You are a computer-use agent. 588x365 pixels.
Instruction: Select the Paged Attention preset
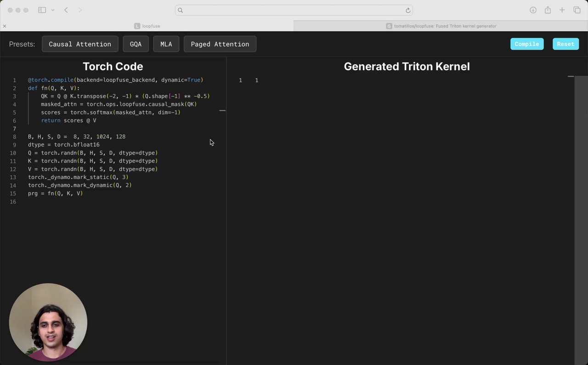(220, 44)
